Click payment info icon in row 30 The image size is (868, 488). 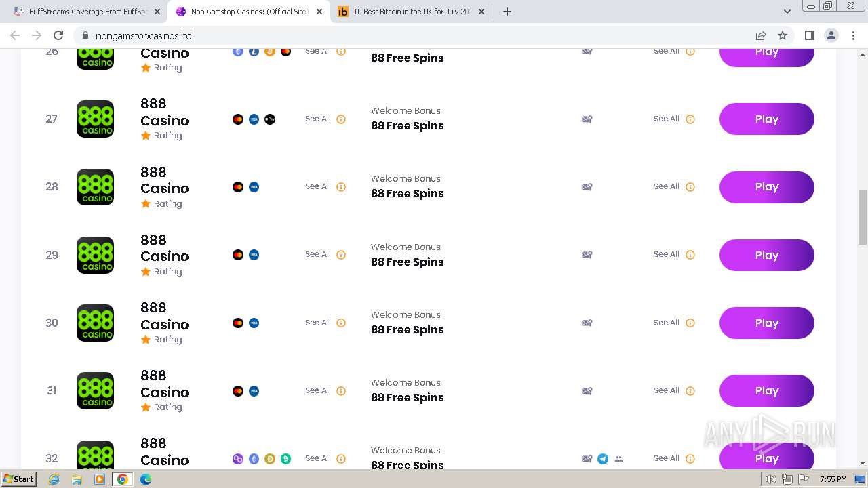point(341,323)
